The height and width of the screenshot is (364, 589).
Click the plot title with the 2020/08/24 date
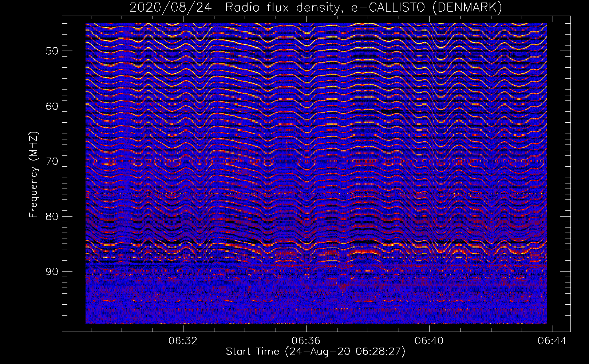click(x=316, y=8)
